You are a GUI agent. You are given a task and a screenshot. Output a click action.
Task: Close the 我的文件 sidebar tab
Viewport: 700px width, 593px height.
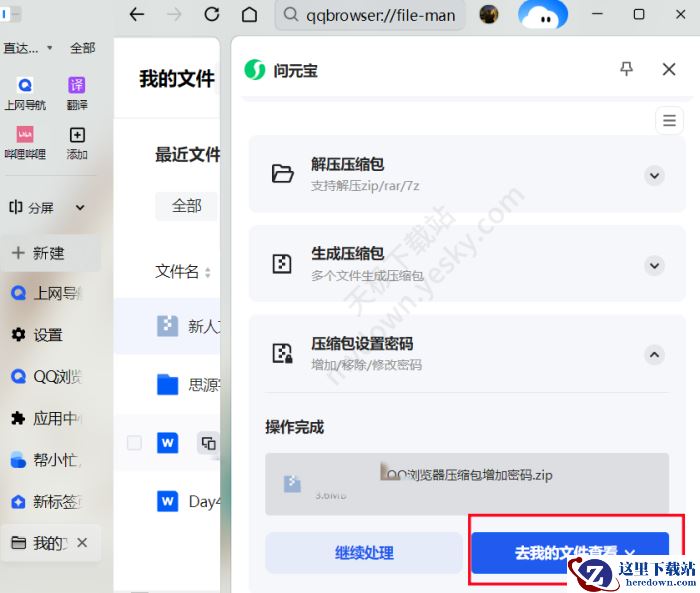[x=82, y=543]
